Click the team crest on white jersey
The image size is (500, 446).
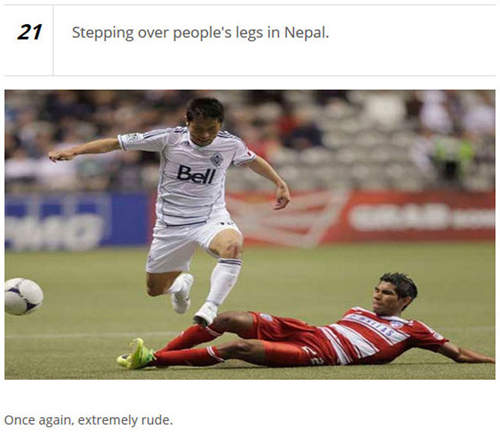coord(217,159)
